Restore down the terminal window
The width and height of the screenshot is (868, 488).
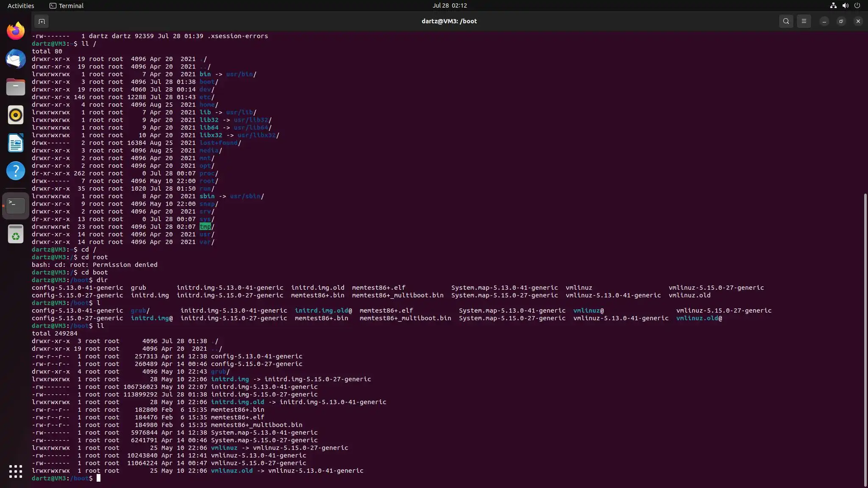click(x=841, y=21)
